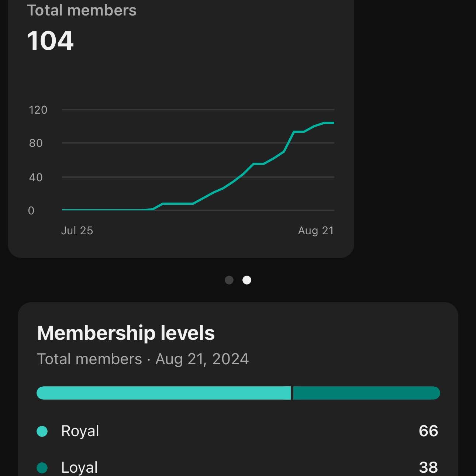Image resolution: width=476 pixels, height=476 pixels.
Task: Click the 80 y-axis gridline label
Action: (x=36, y=143)
